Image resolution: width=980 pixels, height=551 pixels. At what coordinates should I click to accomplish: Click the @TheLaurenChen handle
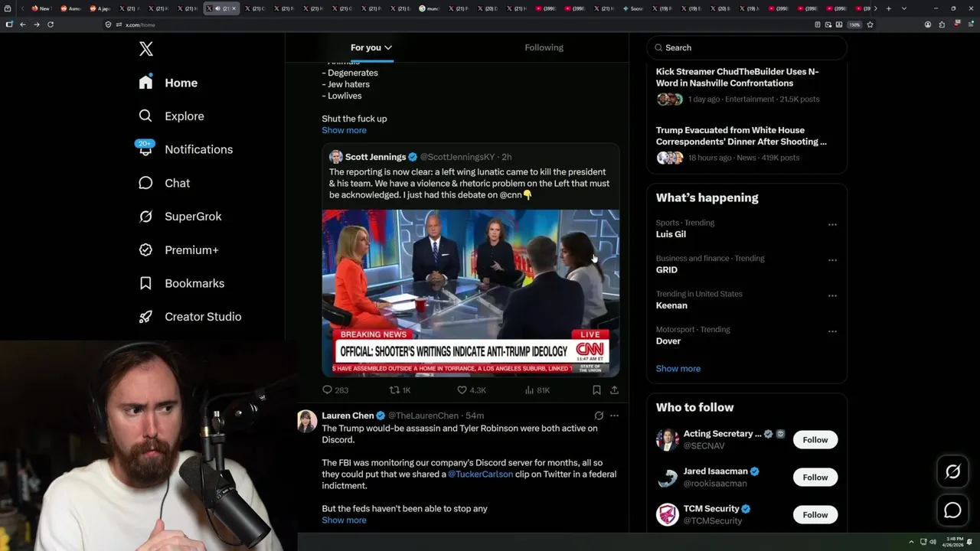tap(423, 416)
